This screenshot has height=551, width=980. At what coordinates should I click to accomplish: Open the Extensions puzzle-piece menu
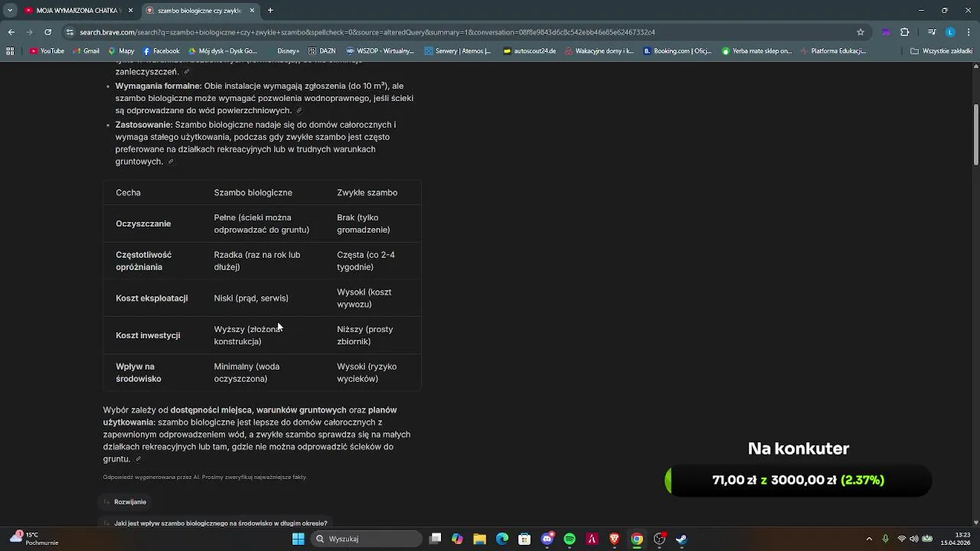pos(904,32)
